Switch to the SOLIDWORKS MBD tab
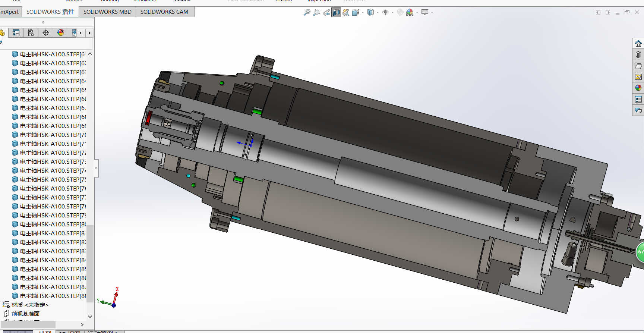644x333 pixels. (x=107, y=12)
